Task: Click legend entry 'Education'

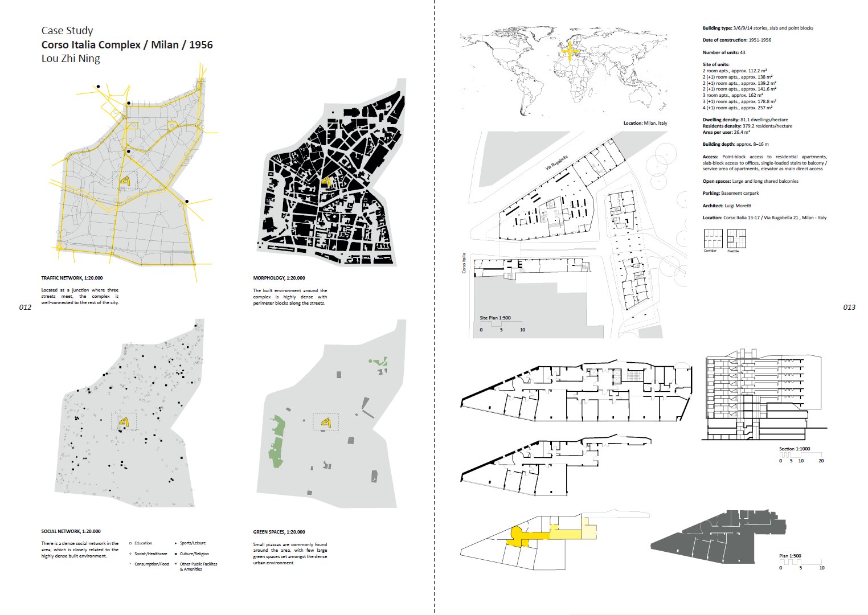Action: 141,543
